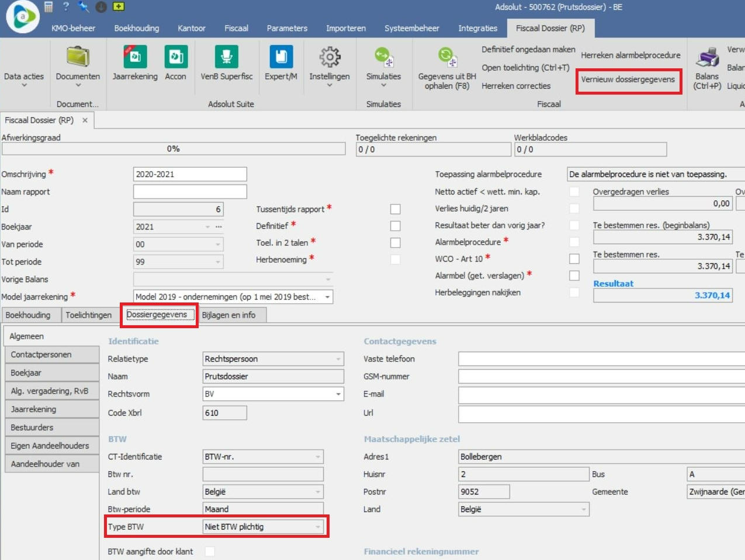Click Herreken alarmbelprocedure

pos(630,55)
